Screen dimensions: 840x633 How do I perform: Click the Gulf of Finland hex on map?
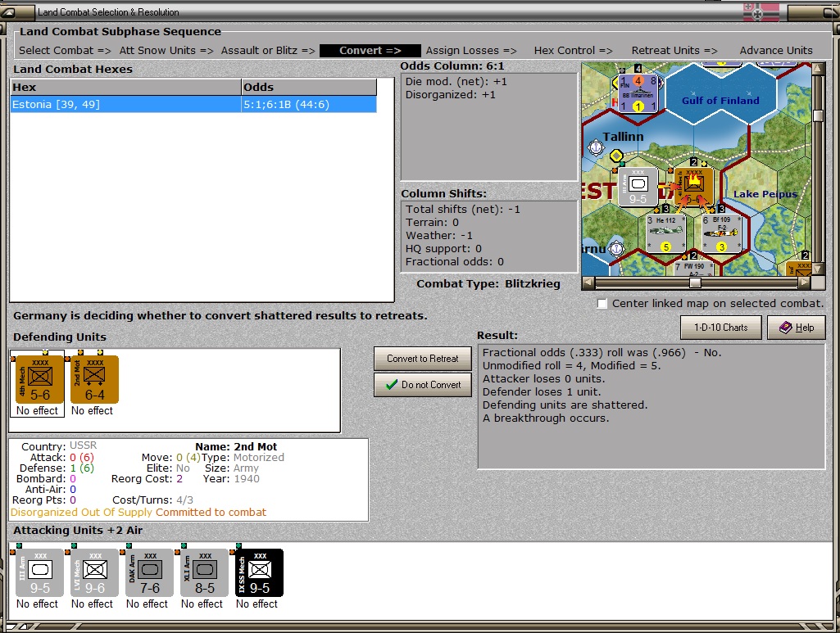(x=720, y=100)
